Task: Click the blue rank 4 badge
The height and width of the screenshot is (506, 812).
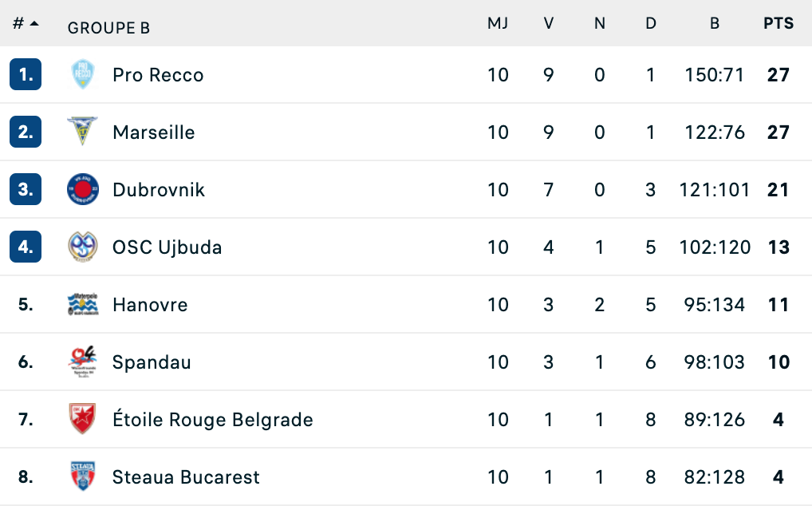Action: pos(26,247)
